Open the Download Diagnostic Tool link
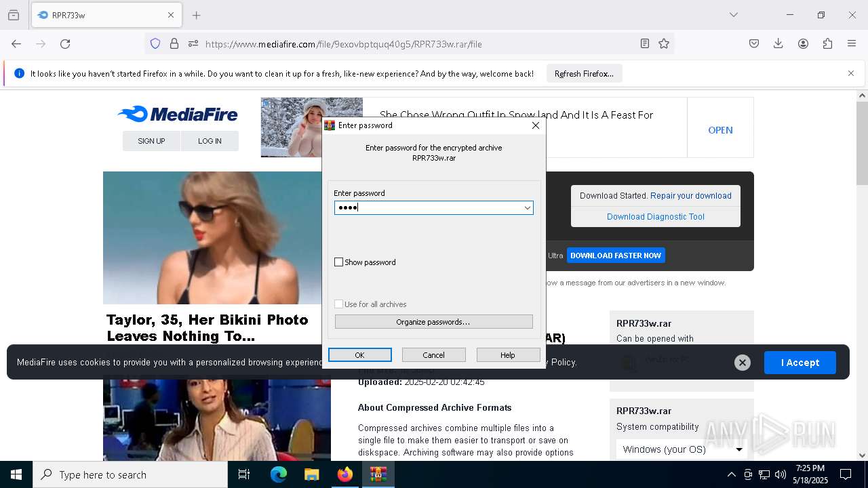Image resolution: width=868 pixels, height=488 pixels. pyautogui.click(x=656, y=217)
